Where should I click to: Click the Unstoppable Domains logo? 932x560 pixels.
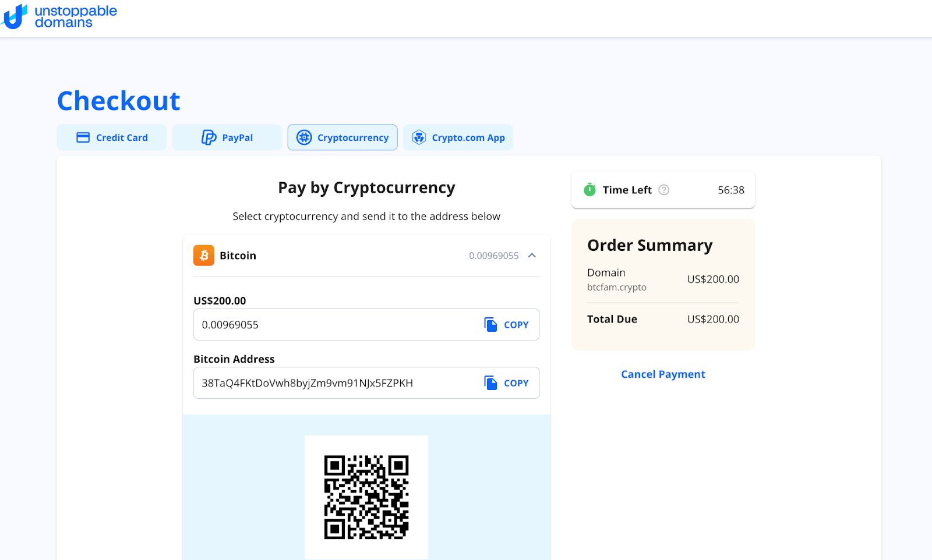click(59, 16)
